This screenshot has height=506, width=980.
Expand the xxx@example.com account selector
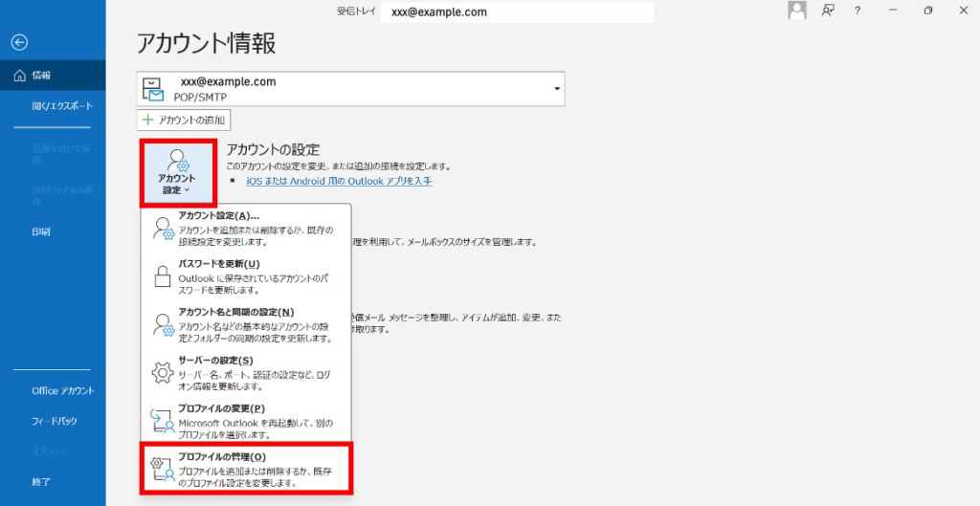click(x=556, y=89)
